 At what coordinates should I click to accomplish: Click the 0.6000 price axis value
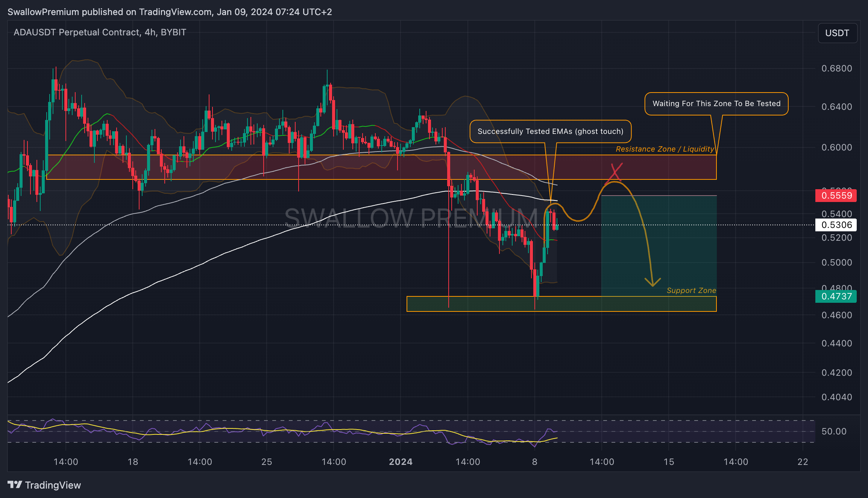(837, 147)
